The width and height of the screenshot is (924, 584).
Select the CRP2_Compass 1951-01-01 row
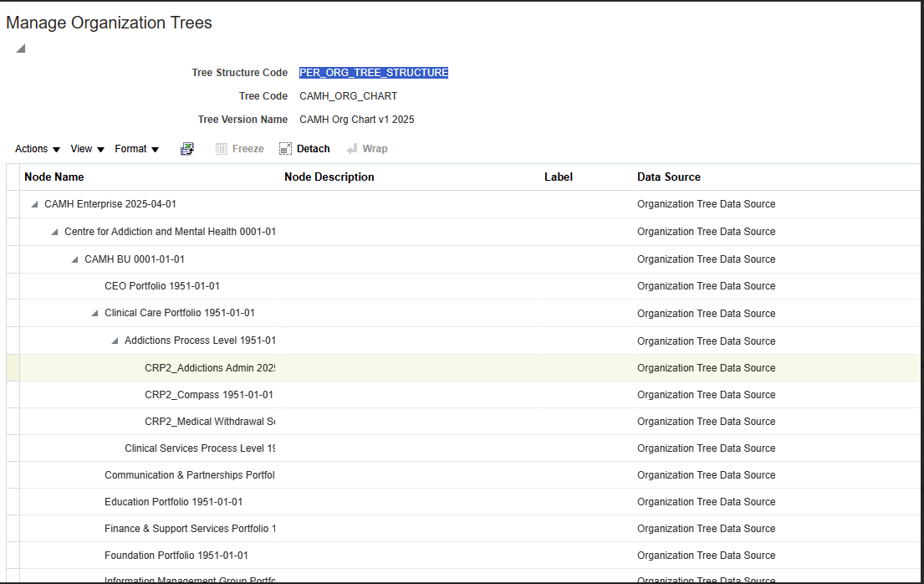point(209,394)
